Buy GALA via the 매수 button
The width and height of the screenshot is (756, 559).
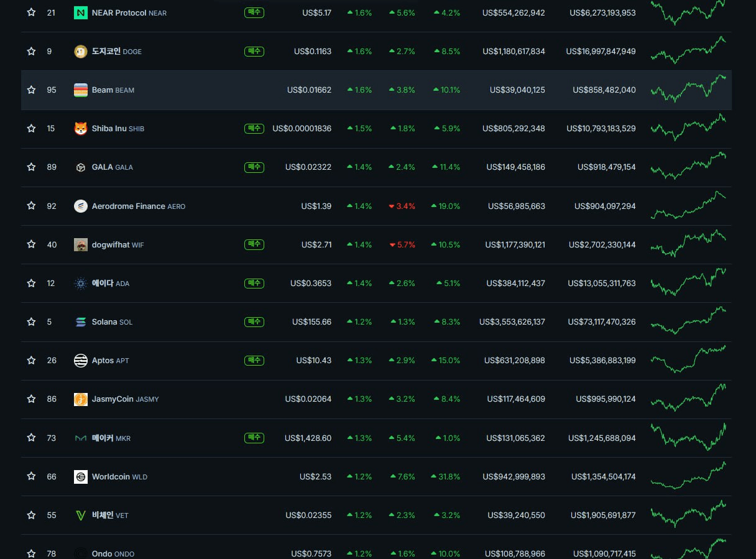click(254, 167)
